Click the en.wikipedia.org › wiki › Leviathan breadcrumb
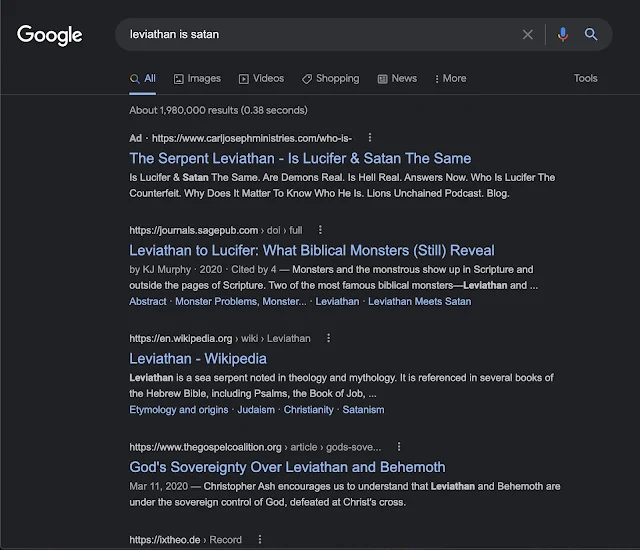This screenshot has height=550, width=640. [220, 339]
